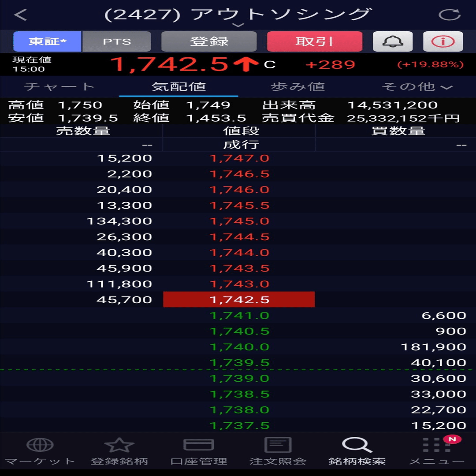Open stock information (i) icon
The width and height of the screenshot is (476, 476).
[443, 41]
